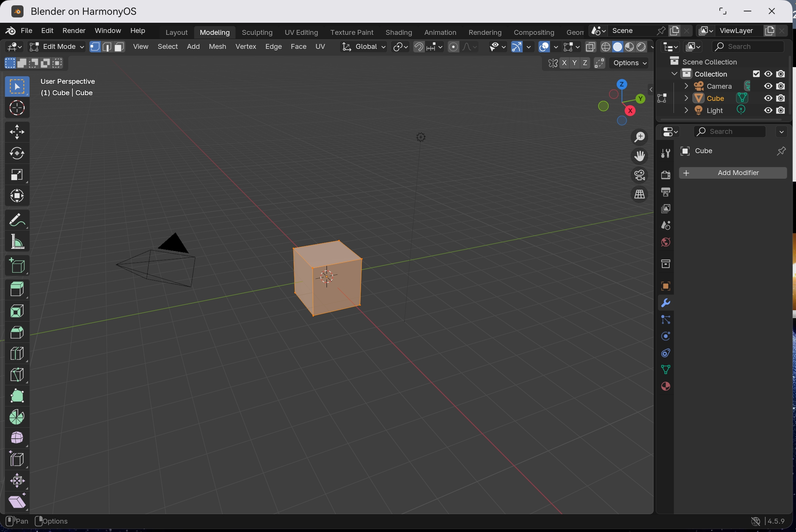Click the properties panel Search field
Screen dimensions: 796x532
click(730, 132)
